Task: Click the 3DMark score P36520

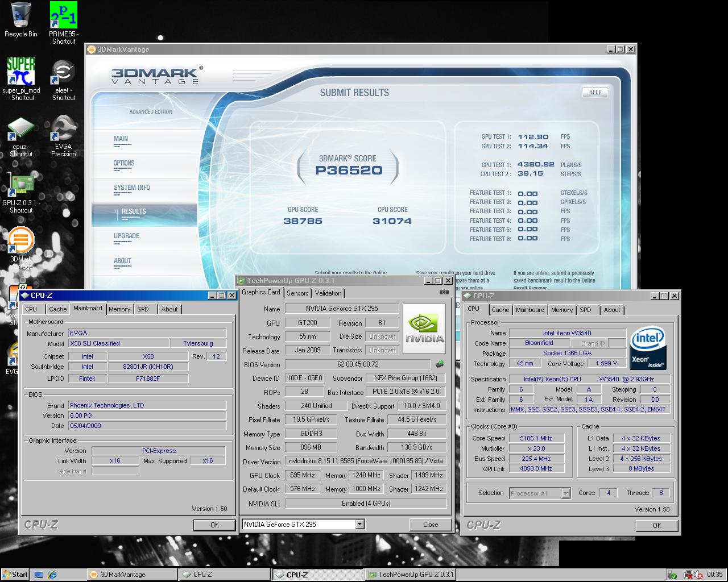Action: click(349, 171)
